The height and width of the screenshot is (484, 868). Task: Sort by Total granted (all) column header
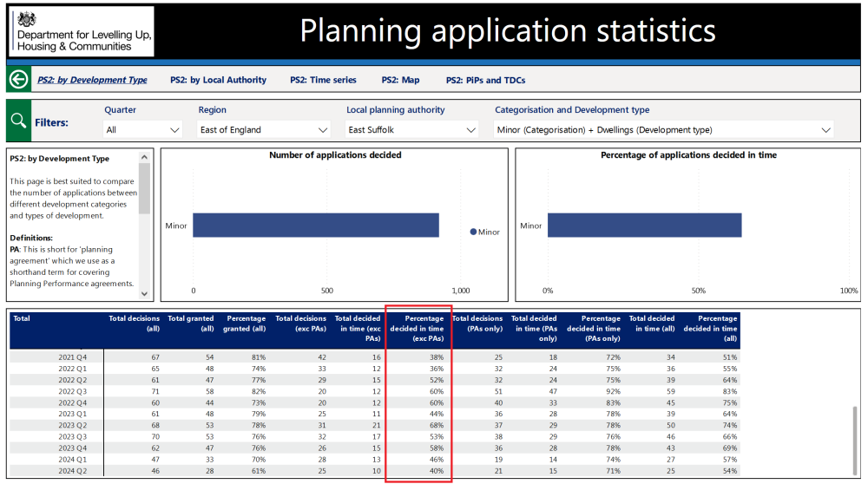click(190, 323)
